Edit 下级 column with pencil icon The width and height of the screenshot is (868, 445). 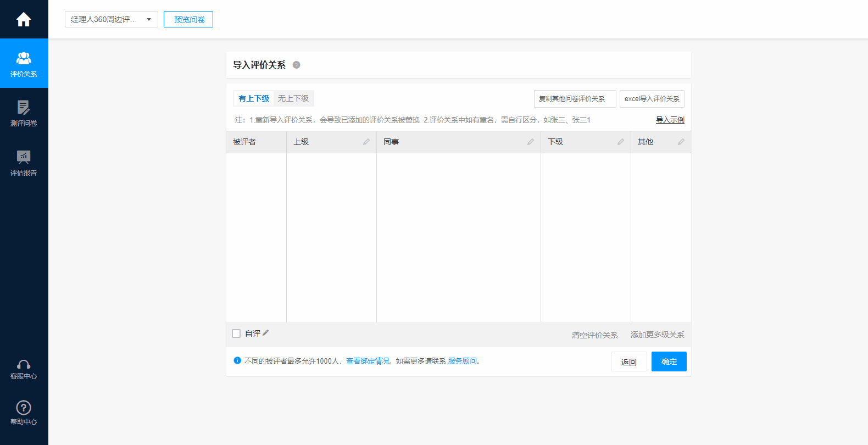621,142
